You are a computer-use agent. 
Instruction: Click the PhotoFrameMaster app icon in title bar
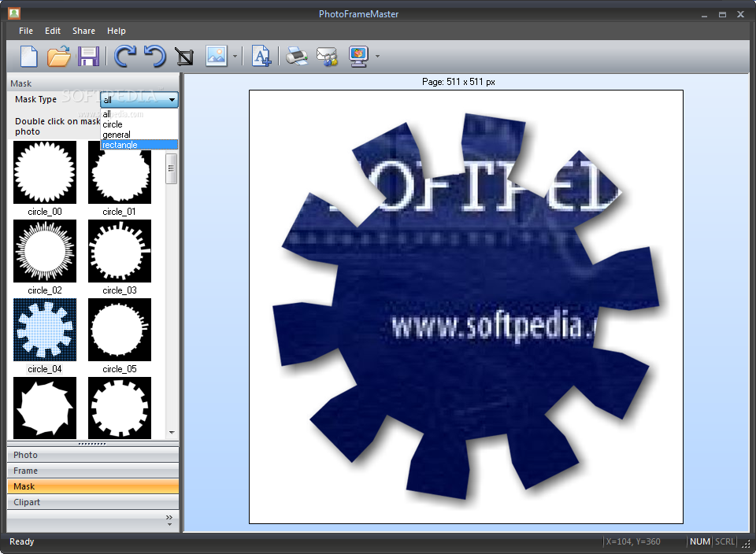coord(14,13)
